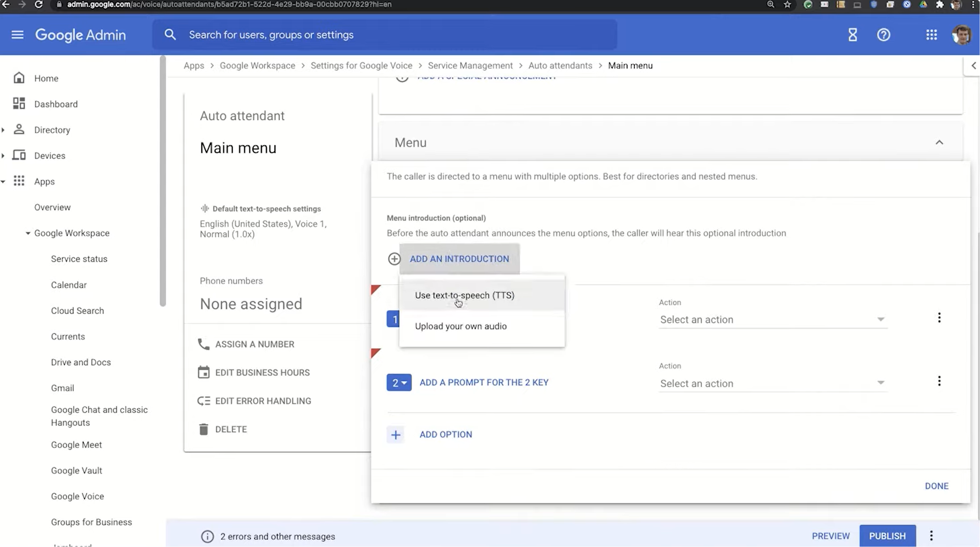Screen dimensions: 980x547
Task: Bookmark this page with the star icon
Action: click(x=787, y=5)
